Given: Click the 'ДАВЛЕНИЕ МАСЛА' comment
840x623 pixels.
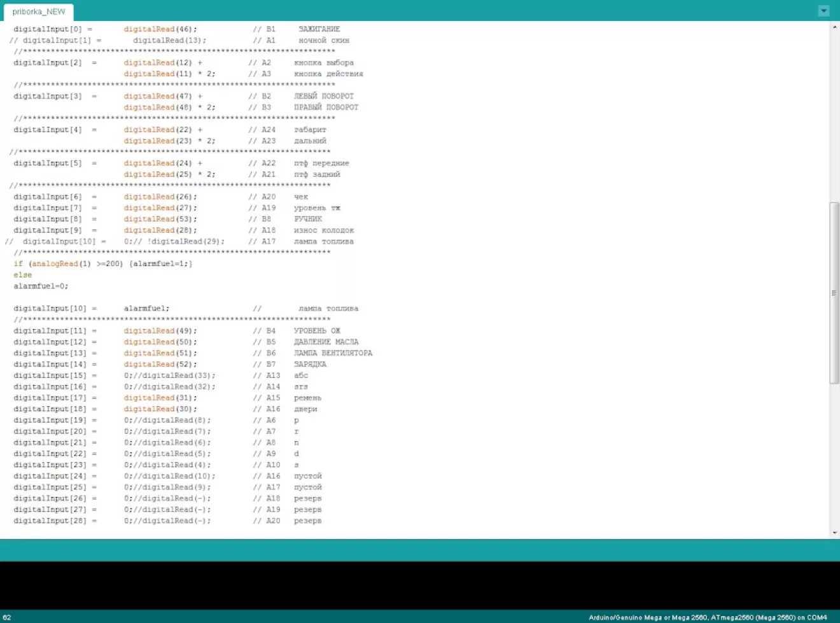Looking at the screenshot, I should tap(326, 342).
